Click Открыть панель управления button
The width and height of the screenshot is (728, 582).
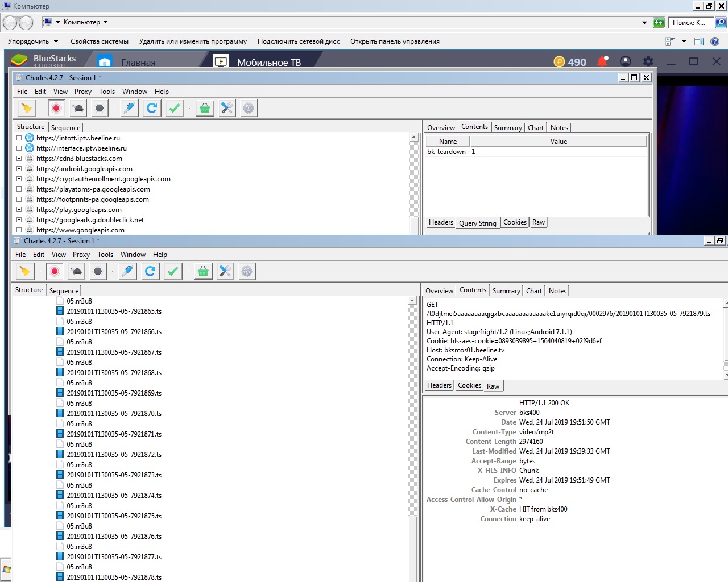(395, 41)
